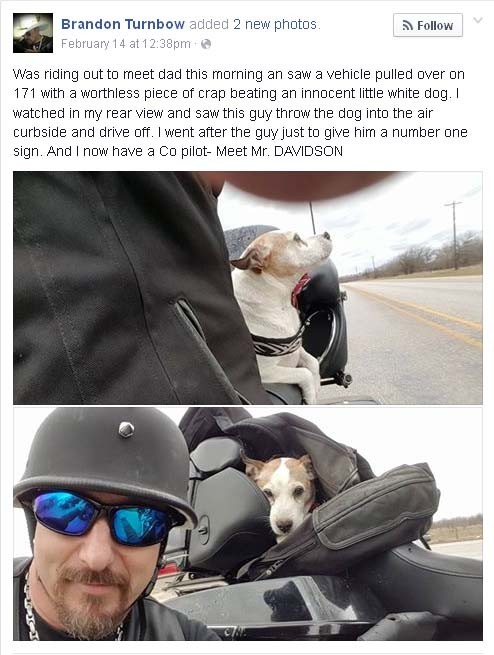The image size is (494, 655).
Task: Click the word 'added' in the post header
Action: 209,24
